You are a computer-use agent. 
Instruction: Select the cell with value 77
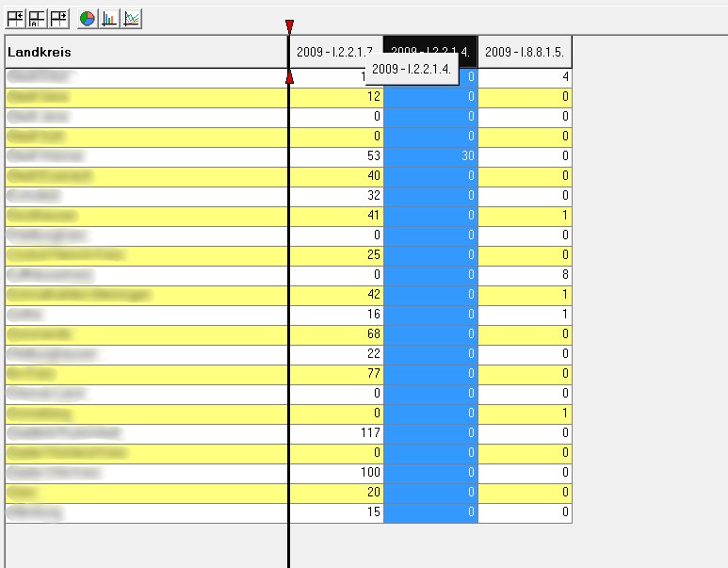[x=335, y=374]
